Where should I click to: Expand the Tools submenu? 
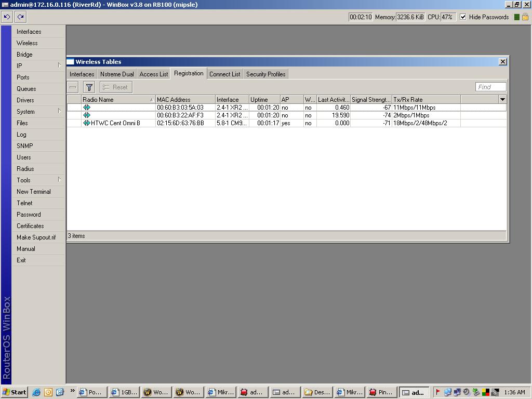pos(59,179)
